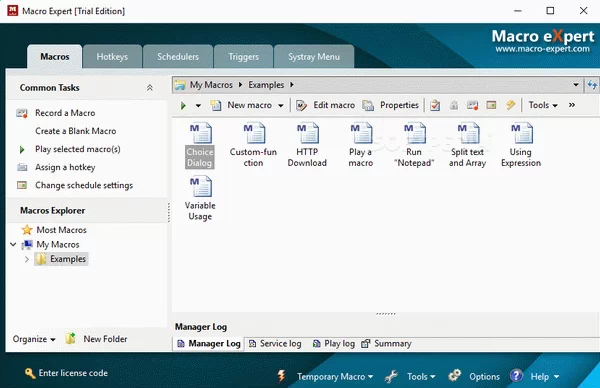
Task: Click the Macro Expert app icon in title bar
Action: click(12, 11)
